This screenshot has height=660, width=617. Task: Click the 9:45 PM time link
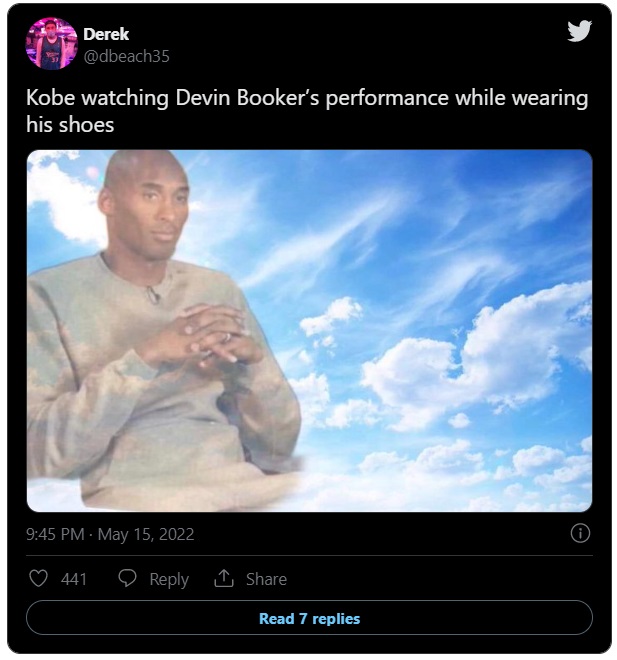(55, 534)
